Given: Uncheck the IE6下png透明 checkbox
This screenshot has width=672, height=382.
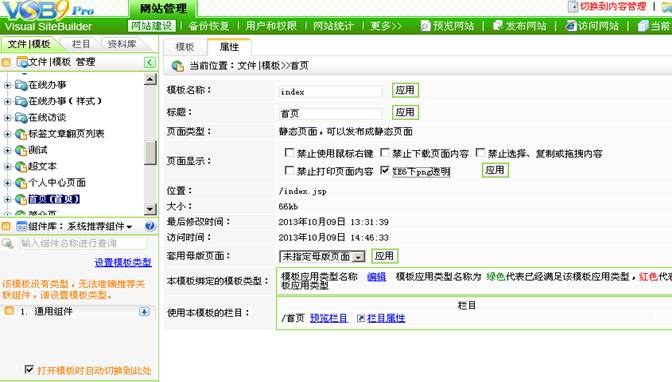Looking at the screenshot, I should pyautogui.click(x=385, y=171).
